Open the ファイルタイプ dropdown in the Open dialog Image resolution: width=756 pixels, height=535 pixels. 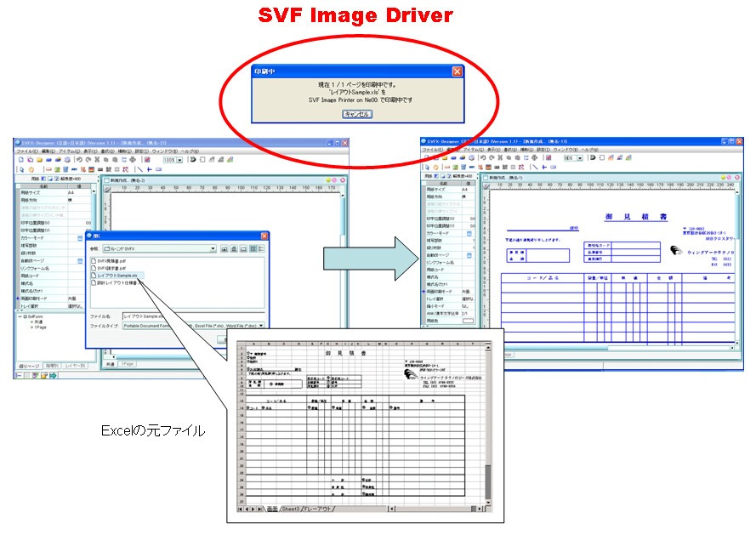261,326
